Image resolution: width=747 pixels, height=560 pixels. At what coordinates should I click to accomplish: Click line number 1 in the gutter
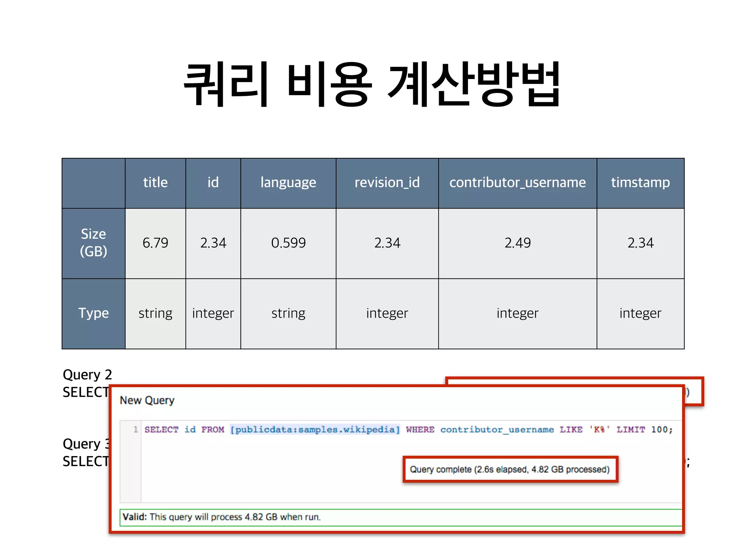tap(135, 429)
